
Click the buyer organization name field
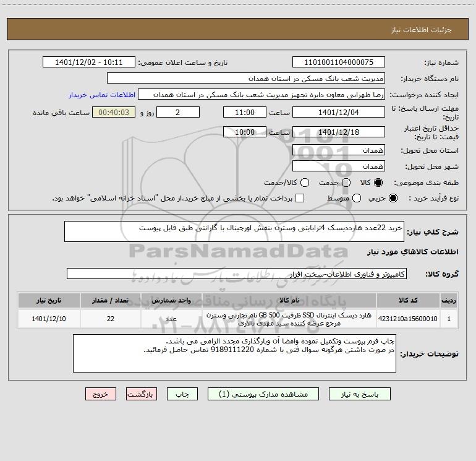(246, 79)
